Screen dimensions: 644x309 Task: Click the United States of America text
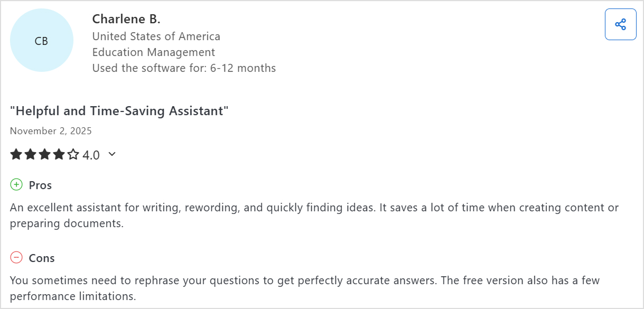point(156,36)
